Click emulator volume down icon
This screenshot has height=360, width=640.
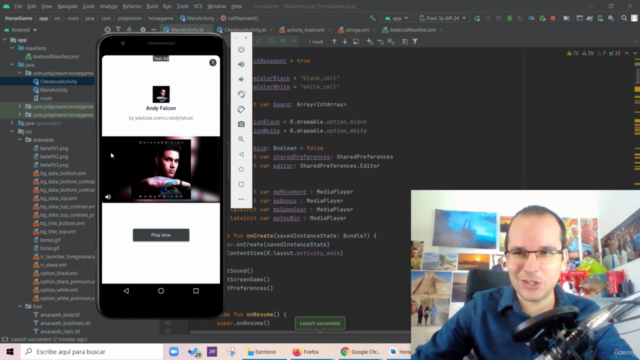(241, 79)
